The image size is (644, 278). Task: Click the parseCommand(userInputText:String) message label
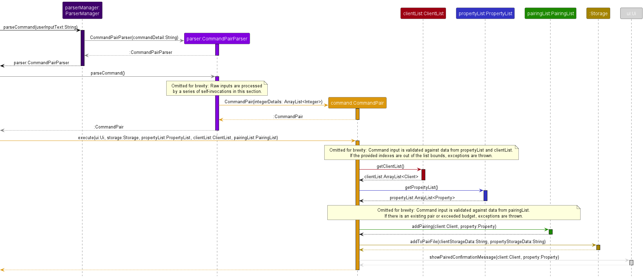click(40, 27)
